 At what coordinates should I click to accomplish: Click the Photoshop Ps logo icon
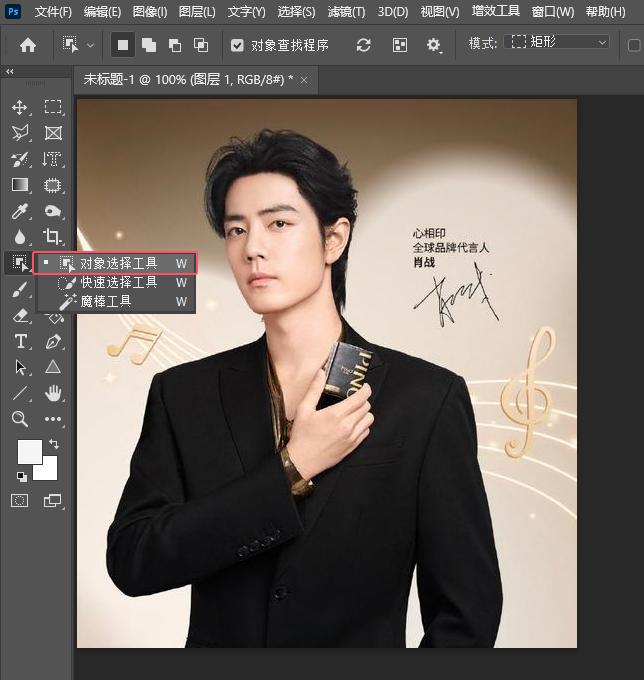coord(13,11)
